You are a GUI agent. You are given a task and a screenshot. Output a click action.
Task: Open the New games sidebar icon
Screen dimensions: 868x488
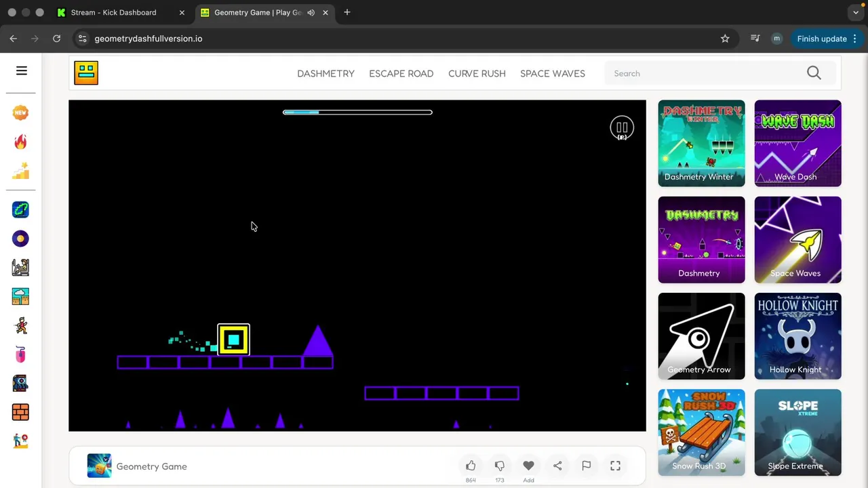click(20, 113)
